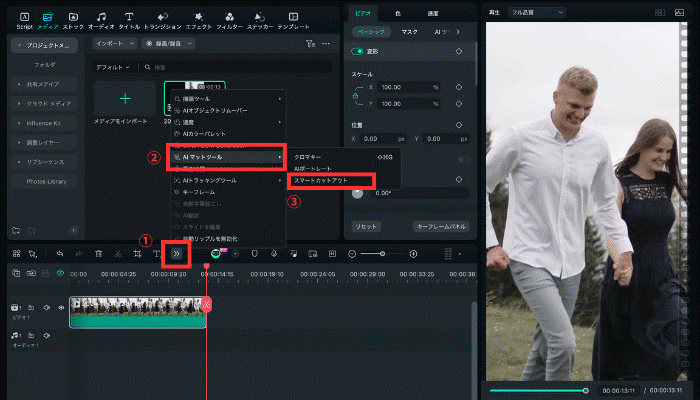Image resolution: width=700 pixels, height=400 pixels.
Task: Click the double-arrow more tools icon
Action: pyautogui.click(x=176, y=254)
